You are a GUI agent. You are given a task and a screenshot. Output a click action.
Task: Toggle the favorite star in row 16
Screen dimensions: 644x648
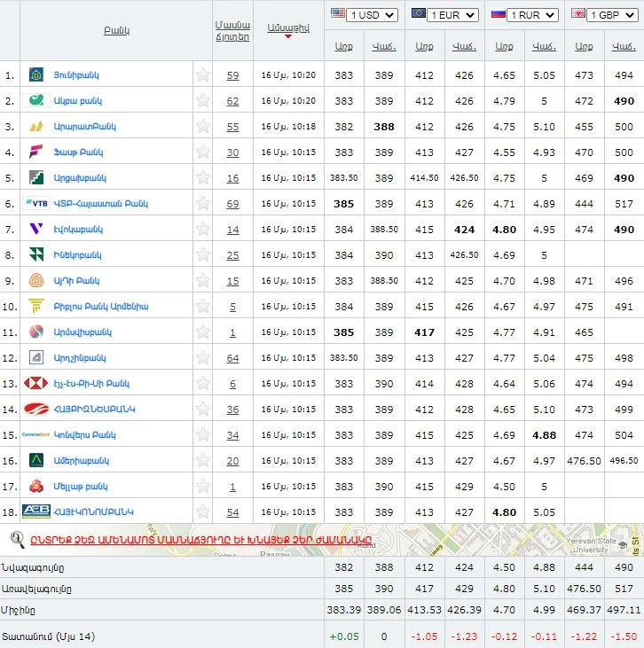tap(202, 460)
